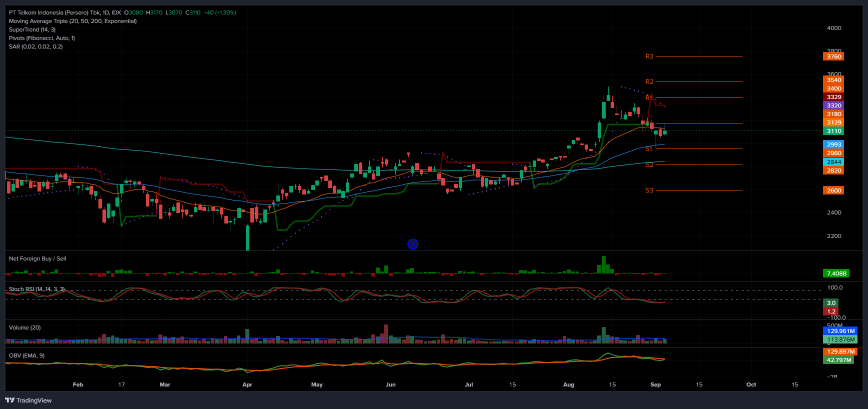Image resolution: width=868 pixels, height=409 pixels.
Task: Click the high value H3170
Action: (154, 12)
